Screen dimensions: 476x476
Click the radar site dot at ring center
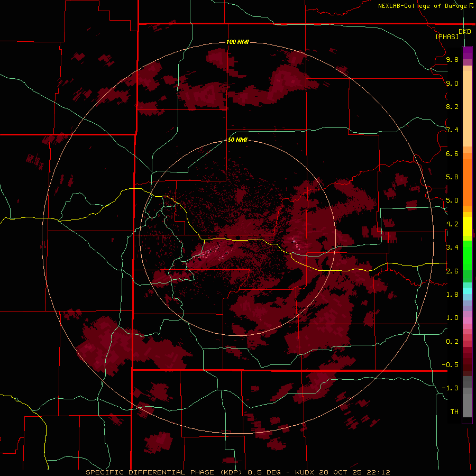pyautogui.click(x=238, y=237)
